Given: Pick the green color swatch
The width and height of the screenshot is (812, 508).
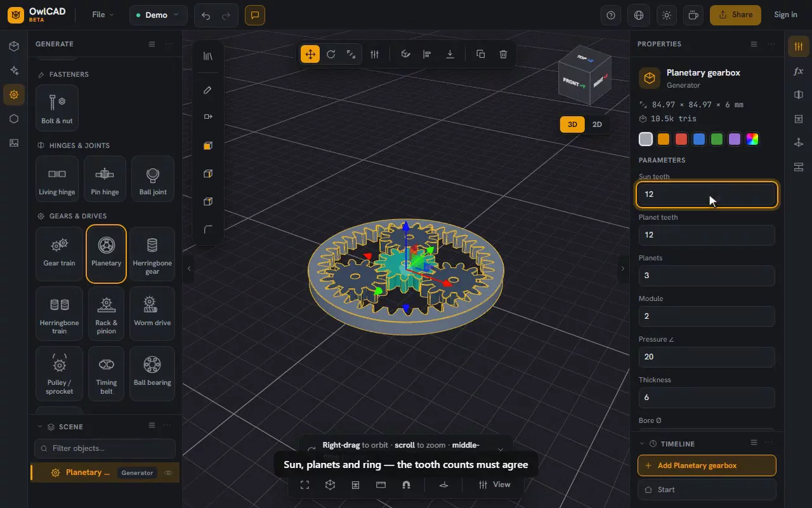Looking at the screenshot, I should pos(717,139).
